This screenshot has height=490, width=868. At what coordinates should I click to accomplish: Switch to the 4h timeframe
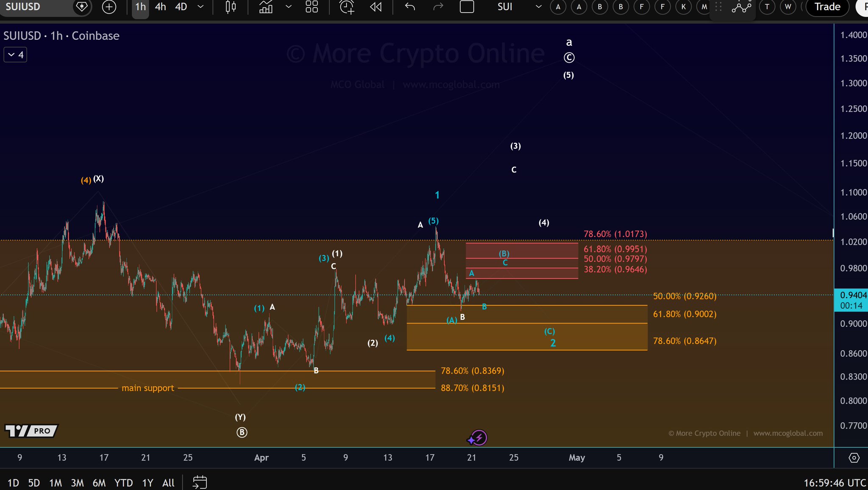click(x=160, y=7)
